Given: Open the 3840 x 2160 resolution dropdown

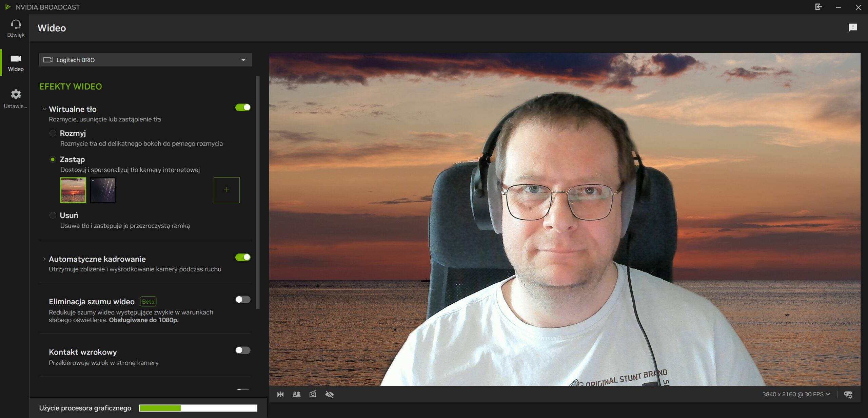Looking at the screenshot, I should 796,394.
